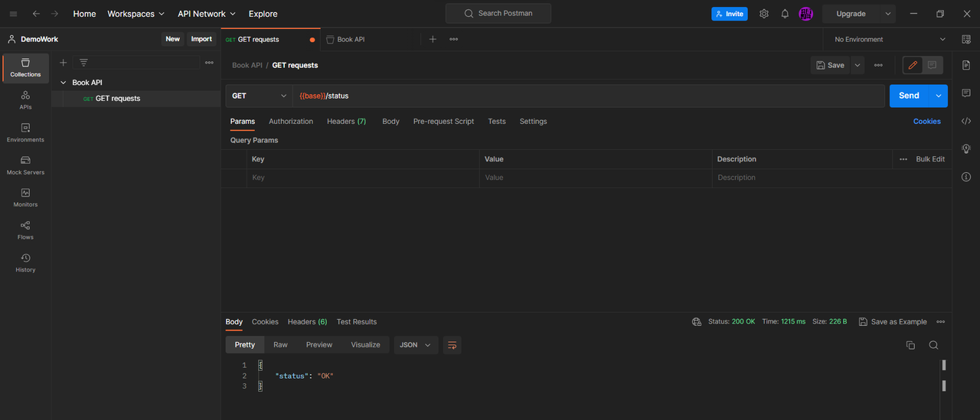Expand the Workspaces dropdown
The image size is (980, 420).
[136, 14]
